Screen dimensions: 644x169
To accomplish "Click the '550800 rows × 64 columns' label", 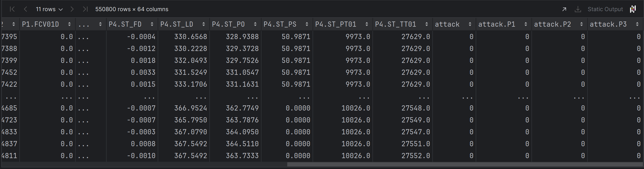I will point(132,9).
